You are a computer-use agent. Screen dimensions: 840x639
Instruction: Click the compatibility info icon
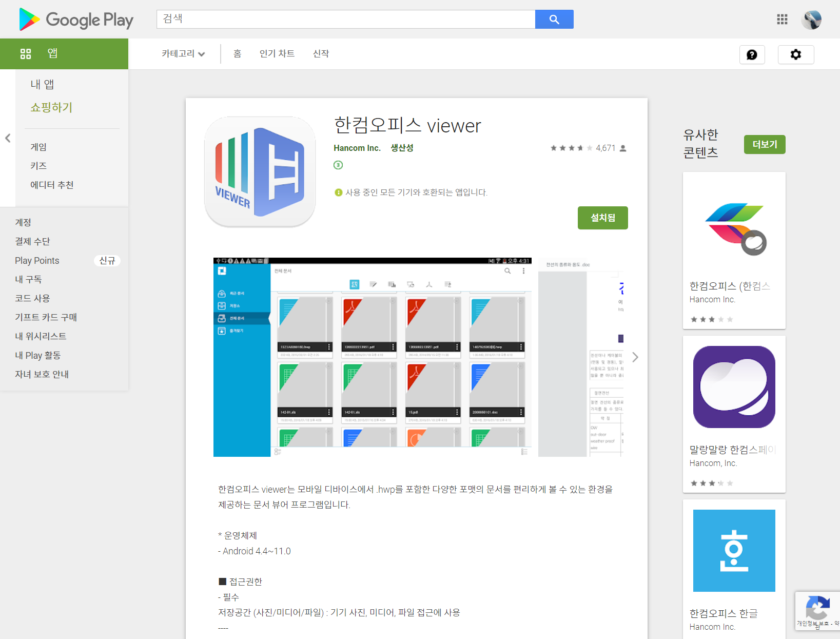click(338, 192)
